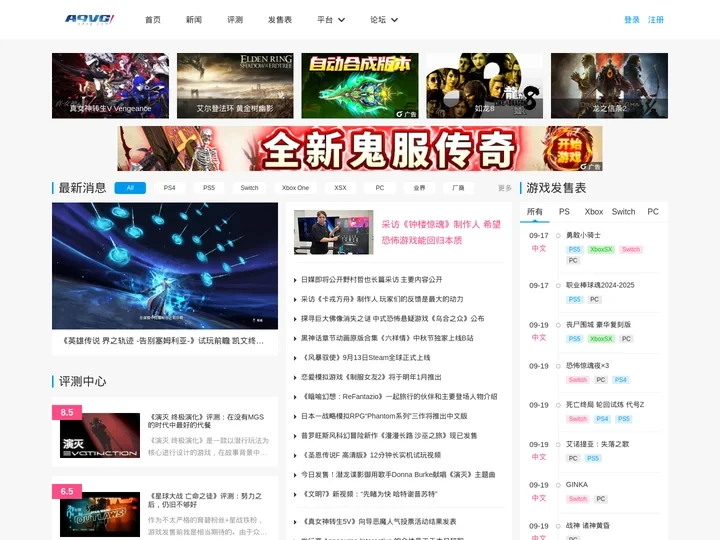Viewport: 720px width, 540px height.
Task: Filter news by PS5
Action: (x=209, y=188)
